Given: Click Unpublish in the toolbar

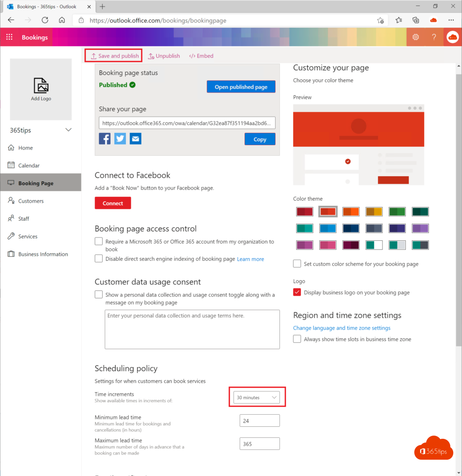Looking at the screenshot, I should point(164,56).
